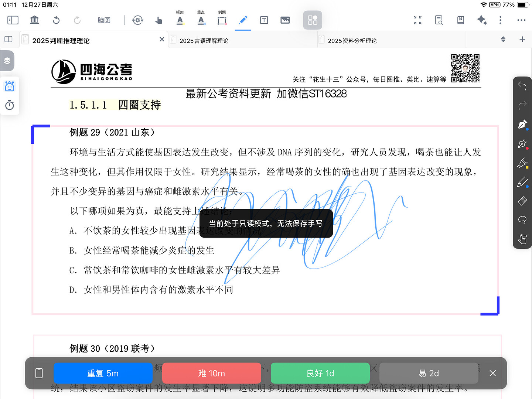The image size is (532, 399).
Task: Select the text box tool
Action: (264, 20)
